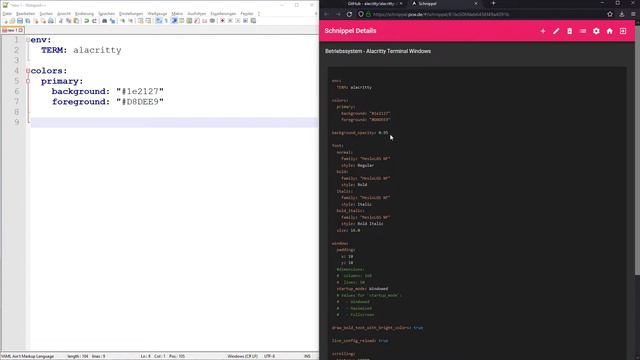Paste from clipboard in Notepad++ toolbar
Viewport: 640px width, 360px height.
76,20
